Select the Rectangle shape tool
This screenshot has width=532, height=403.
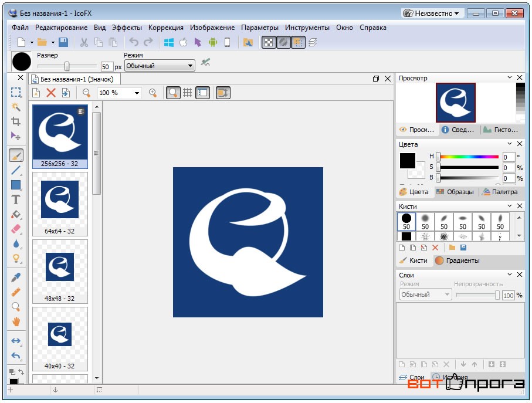click(16, 185)
